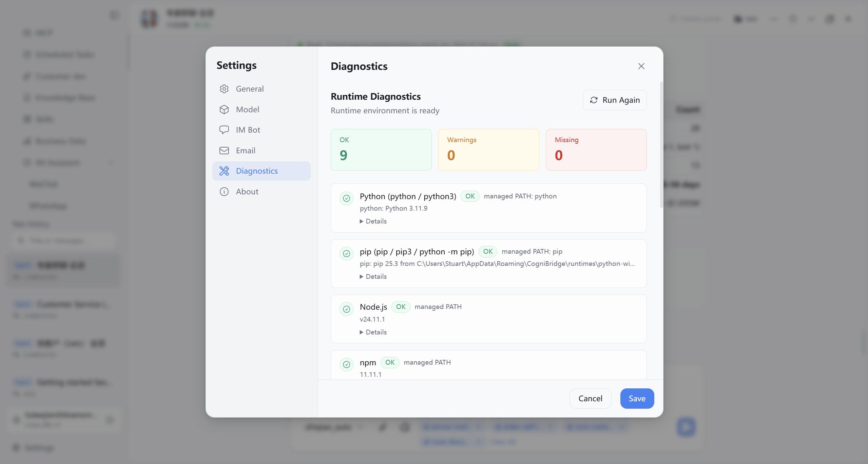Viewport: 868px width, 464px height.
Task: Cancel the settings changes
Action: click(590, 399)
